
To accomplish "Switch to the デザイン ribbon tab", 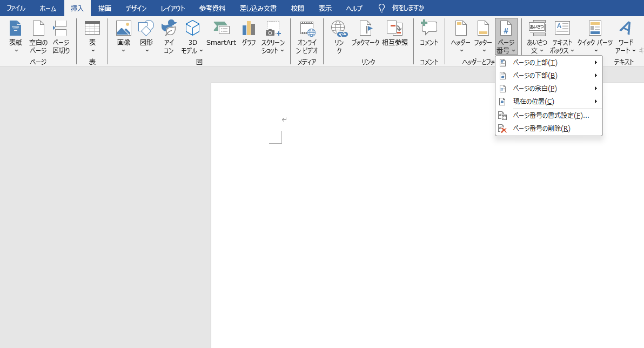I will (136, 8).
